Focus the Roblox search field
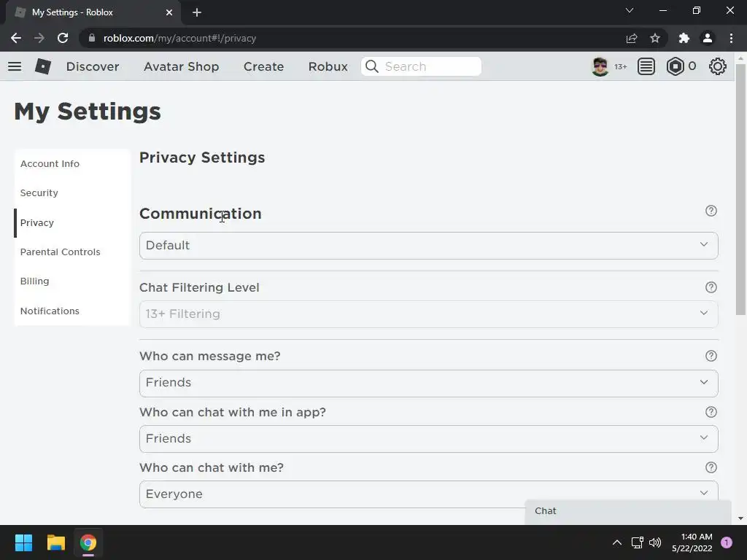This screenshot has width=747, height=560. [x=421, y=66]
